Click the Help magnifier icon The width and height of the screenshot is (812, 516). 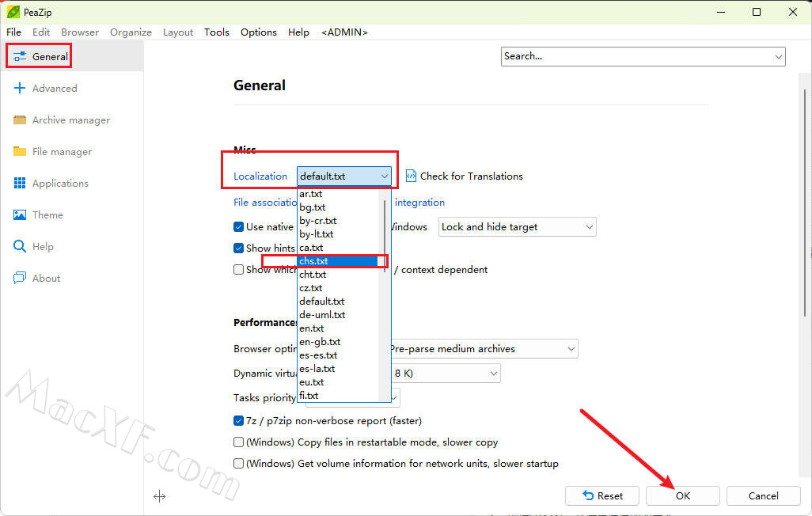click(20, 246)
